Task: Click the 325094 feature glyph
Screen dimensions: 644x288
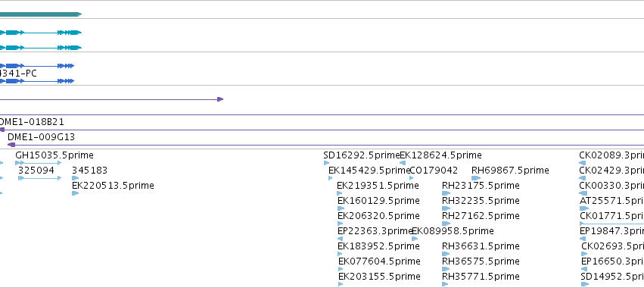Action: click(39, 178)
